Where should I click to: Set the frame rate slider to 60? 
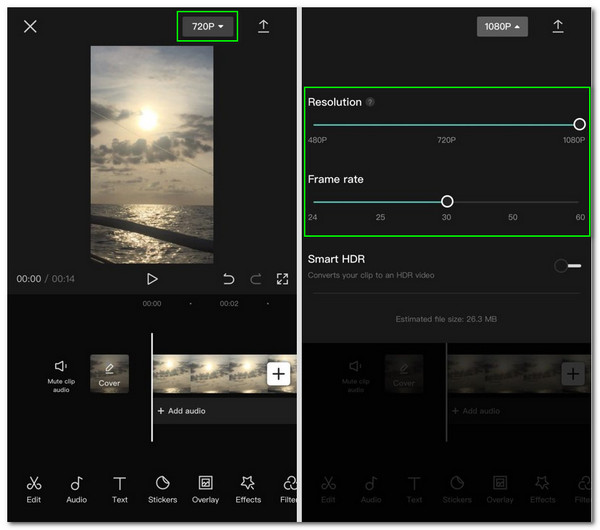point(580,201)
